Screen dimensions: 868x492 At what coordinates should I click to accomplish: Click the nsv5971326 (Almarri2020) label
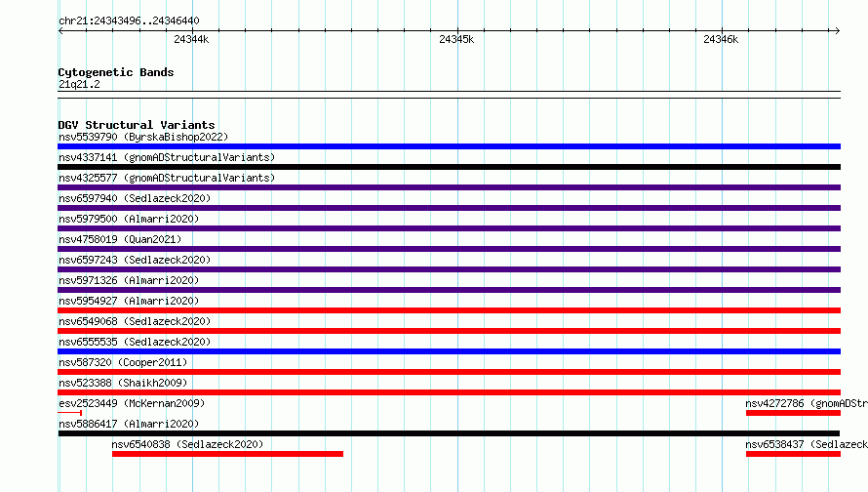click(x=129, y=280)
